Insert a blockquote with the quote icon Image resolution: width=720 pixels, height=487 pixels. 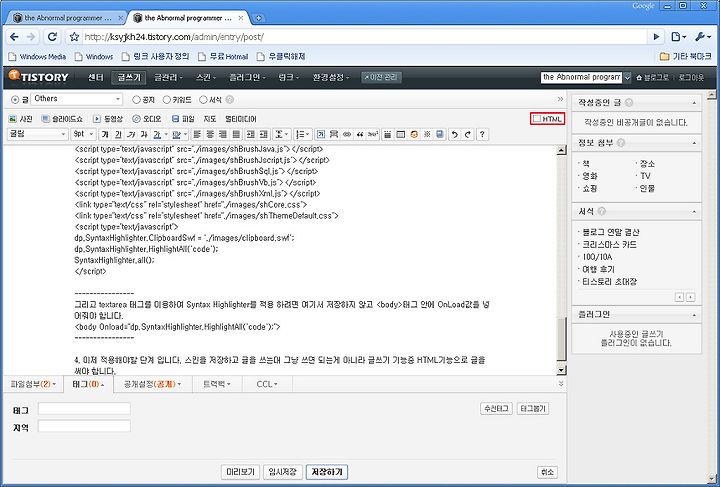pyautogui.click(x=360, y=134)
